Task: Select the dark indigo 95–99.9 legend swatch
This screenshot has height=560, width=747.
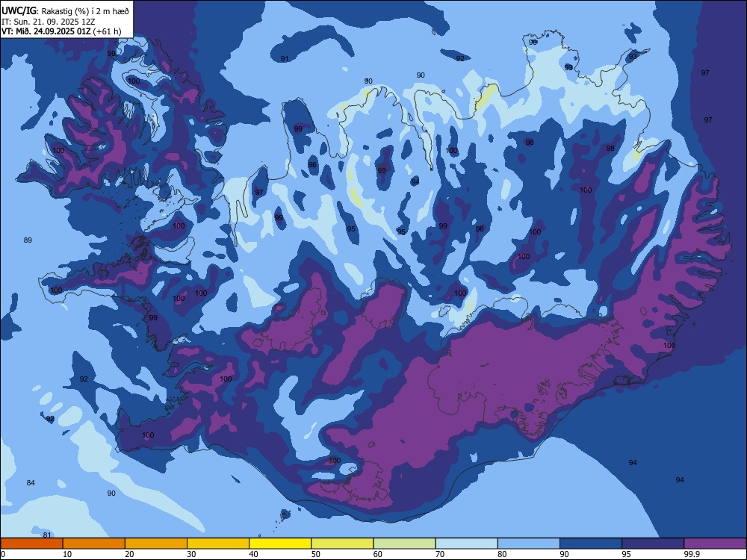Action: pos(653,544)
